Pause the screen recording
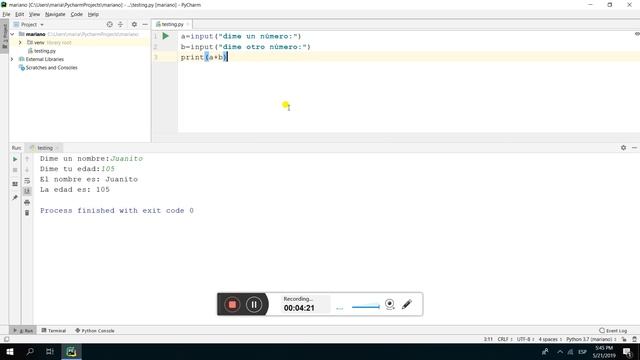Screen dimensions: 640x360 point(254,304)
